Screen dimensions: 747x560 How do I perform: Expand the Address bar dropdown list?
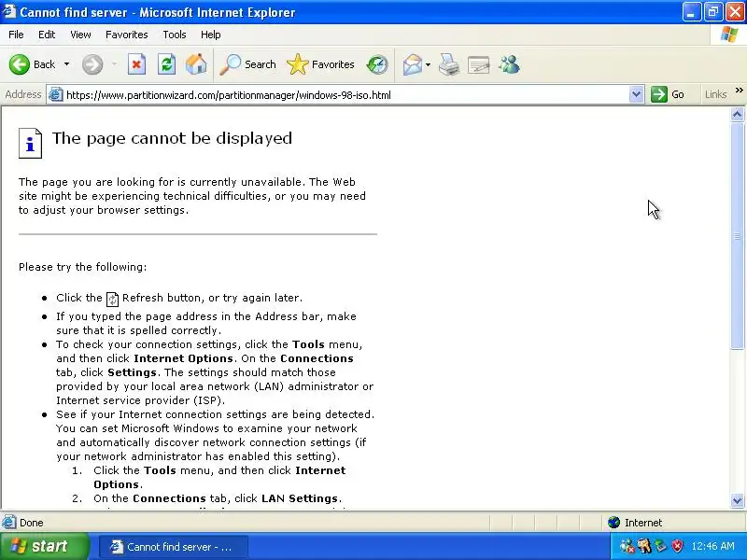pos(636,95)
